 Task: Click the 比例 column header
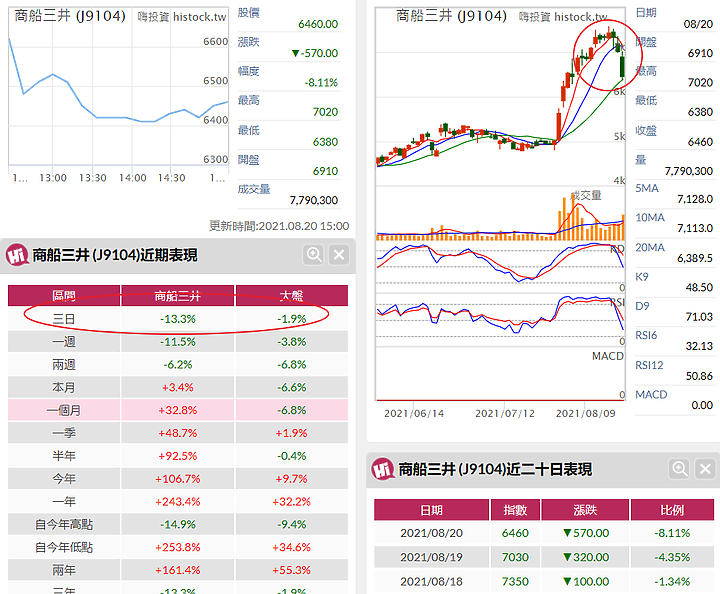pos(672,510)
